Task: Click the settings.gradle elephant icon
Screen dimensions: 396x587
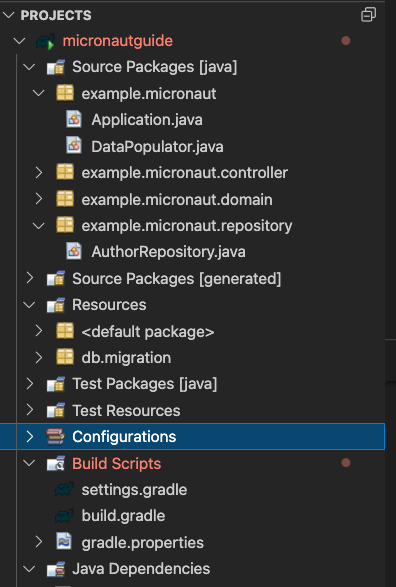Action: pos(64,489)
